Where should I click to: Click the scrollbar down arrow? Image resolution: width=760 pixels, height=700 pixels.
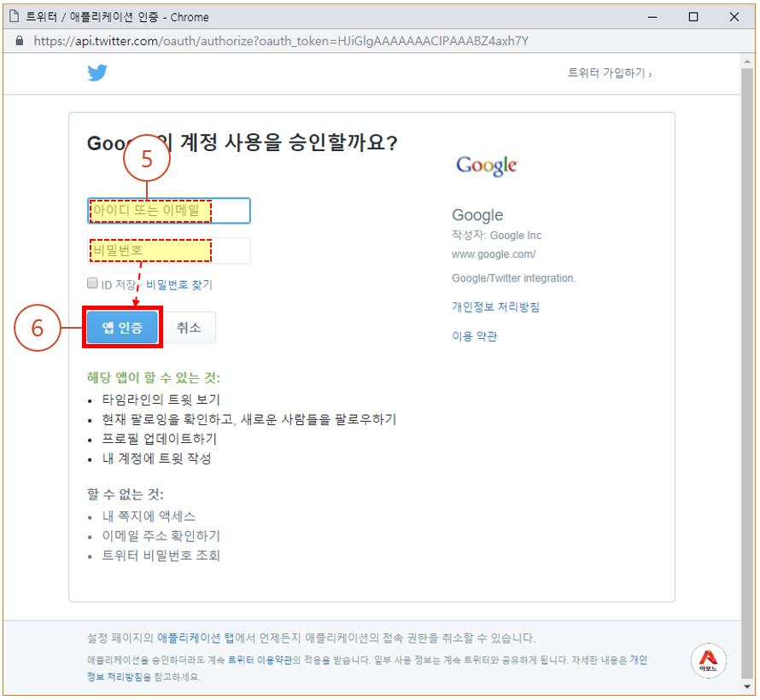point(747,686)
